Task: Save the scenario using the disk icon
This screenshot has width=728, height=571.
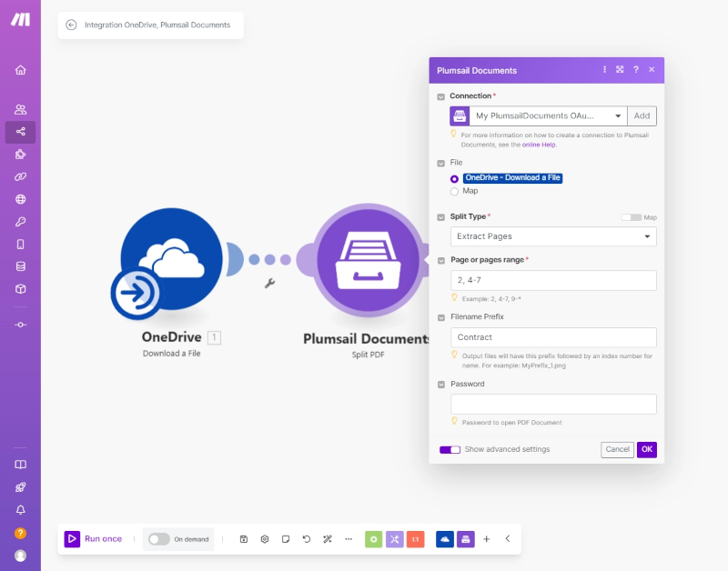Action: click(244, 539)
